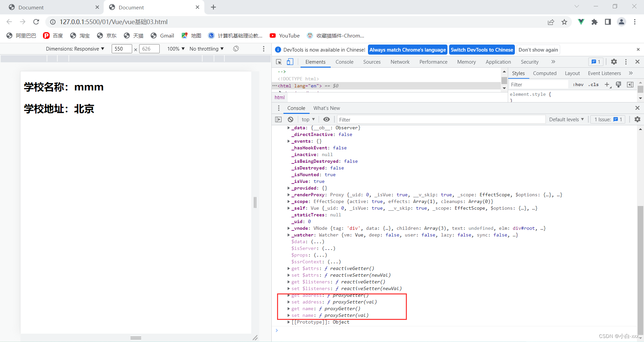This screenshot has height=342, width=644.
Task: Click Switch DevTools to Chinese
Action: 482,50
